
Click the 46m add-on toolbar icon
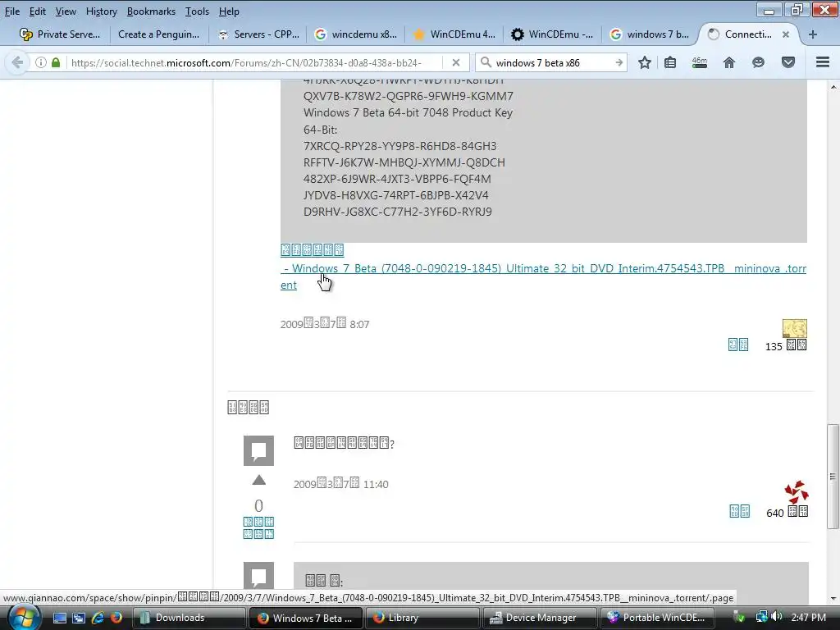tap(700, 62)
